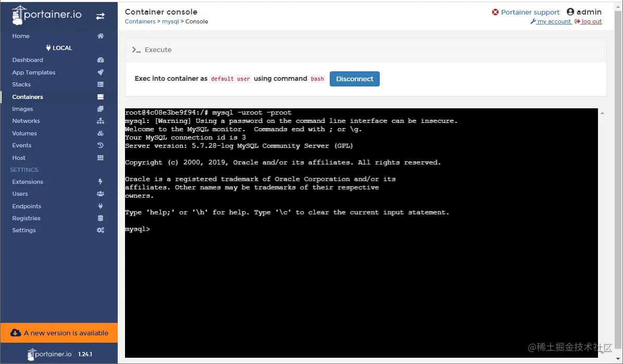Image resolution: width=623 pixels, height=364 pixels.
Task: Click the footer portainer.io logo
Action: [49, 354]
